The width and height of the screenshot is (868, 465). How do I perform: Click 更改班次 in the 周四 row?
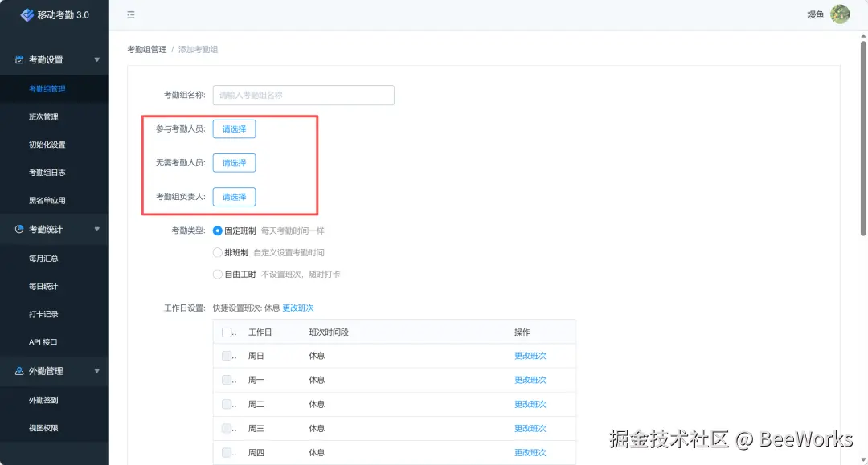tap(530, 452)
